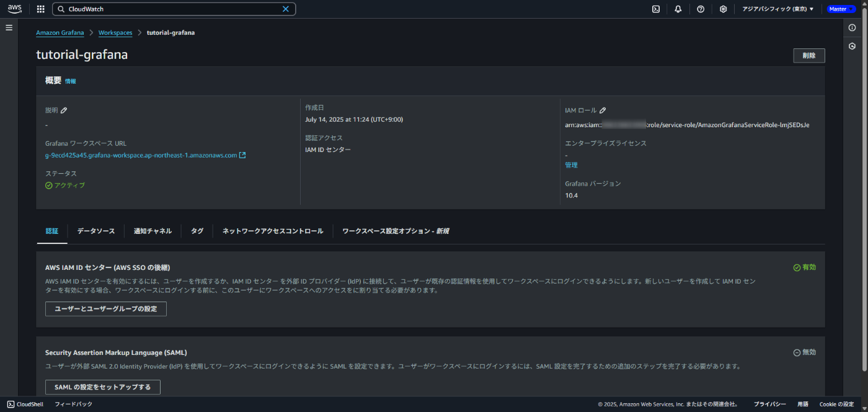
Task: Open the ワークスペース設定オプション tab
Action: tap(396, 231)
